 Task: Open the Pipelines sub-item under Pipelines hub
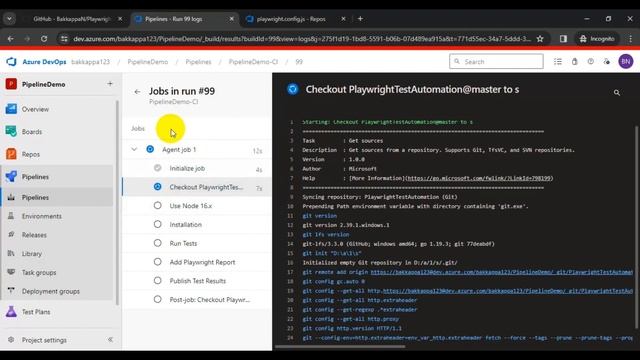(x=35, y=197)
